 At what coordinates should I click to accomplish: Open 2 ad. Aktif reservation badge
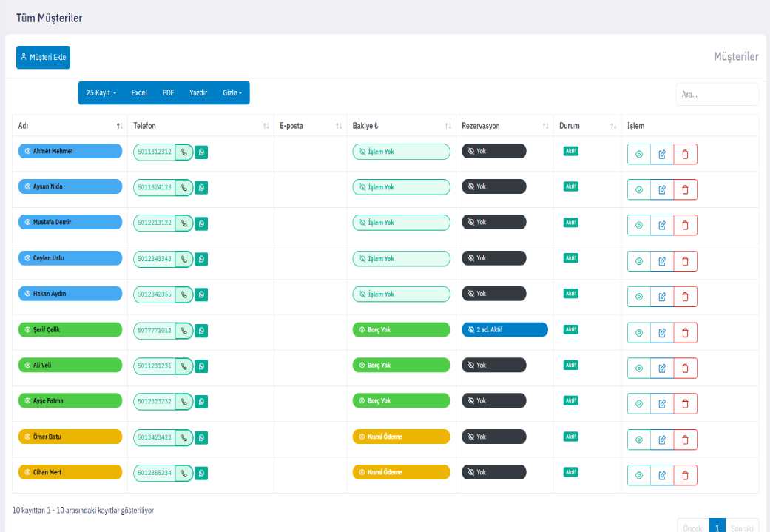pyautogui.click(x=504, y=330)
